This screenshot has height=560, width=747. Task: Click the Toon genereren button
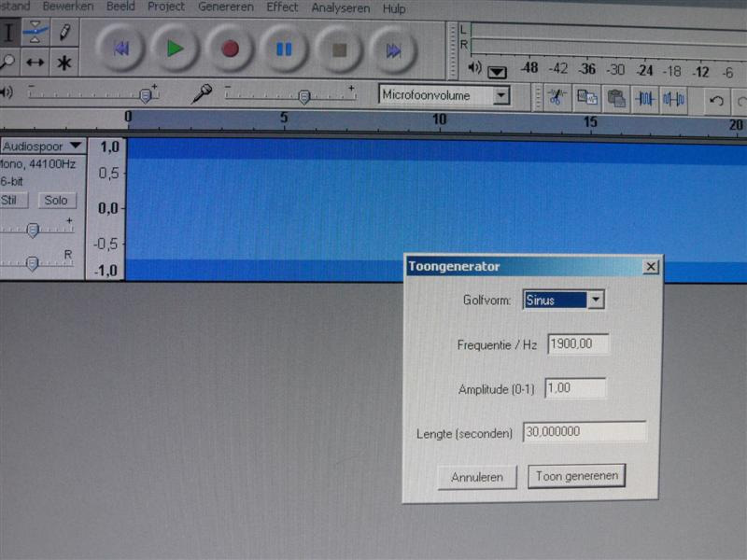point(576,476)
